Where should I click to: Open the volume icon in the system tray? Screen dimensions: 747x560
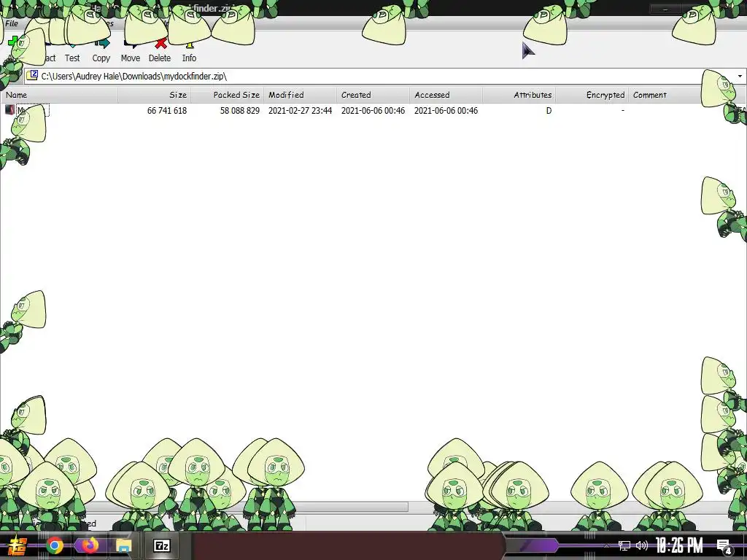[642, 545]
